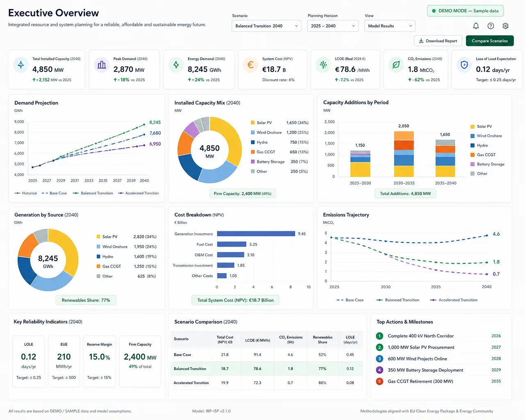Screen dimensions: 525x420
Task: Click the Download Report button
Action: (438, 41)
